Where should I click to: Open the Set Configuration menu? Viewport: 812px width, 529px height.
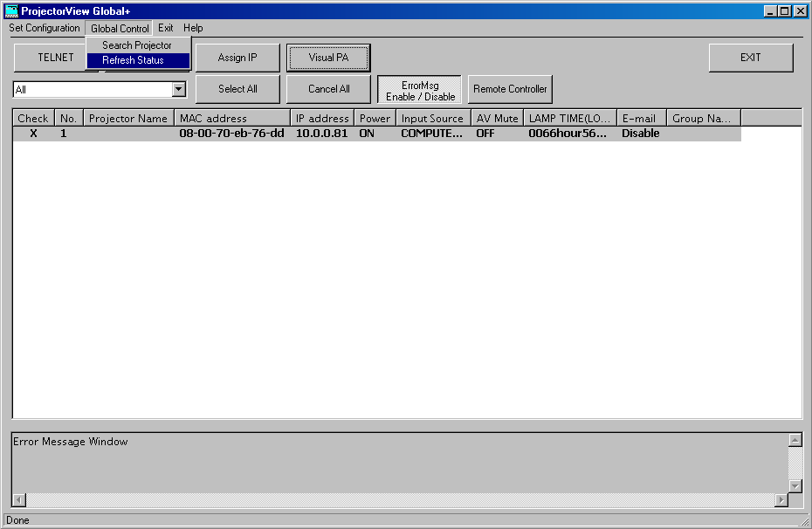coord(44,28)
